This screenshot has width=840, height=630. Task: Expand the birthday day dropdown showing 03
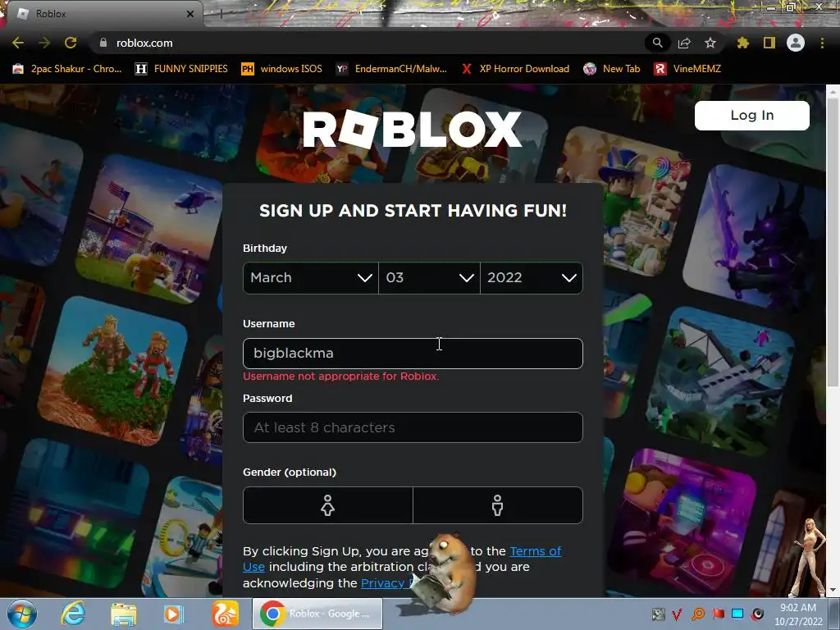point(429,277)
